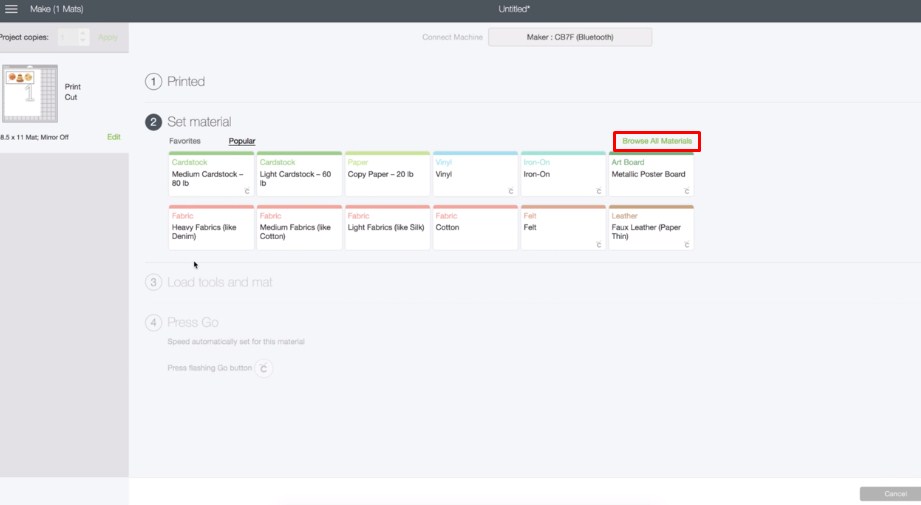Open the Maker : CB7F (Bluetooth) machine selector
The width and height of the screenshot is (921, 505).
coord(570,37)
